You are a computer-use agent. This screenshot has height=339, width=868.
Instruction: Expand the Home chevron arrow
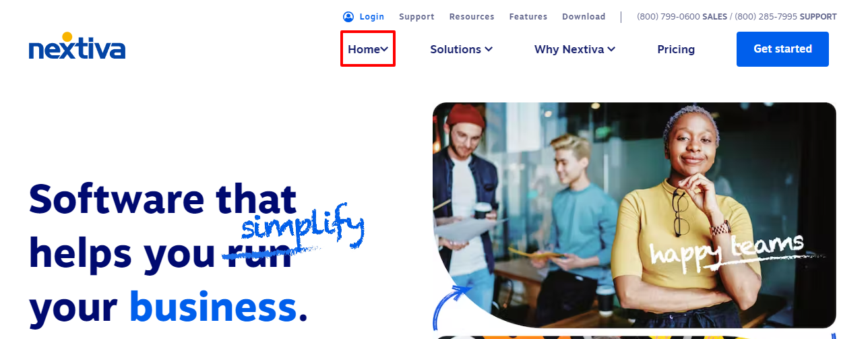point(385,49)
